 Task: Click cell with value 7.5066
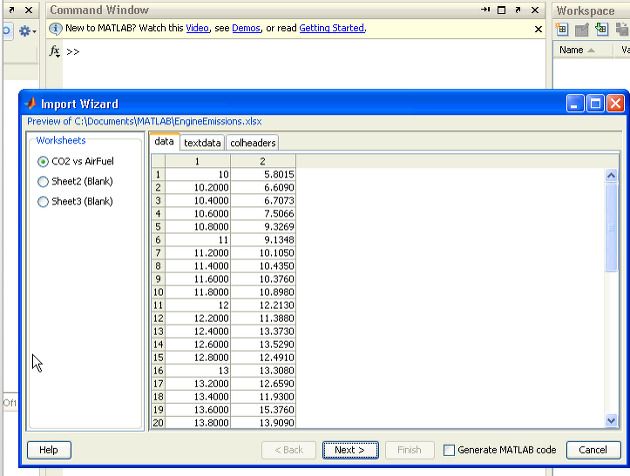[263, 214]
